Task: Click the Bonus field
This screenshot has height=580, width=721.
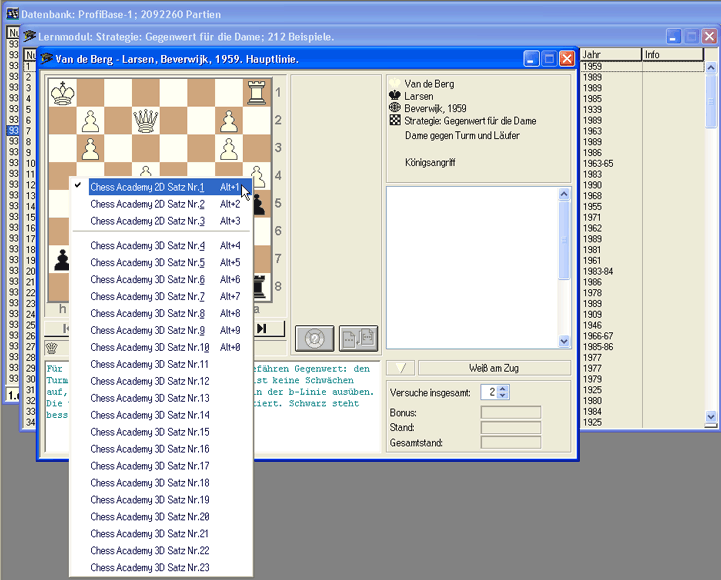Action: tap(511, 413)
